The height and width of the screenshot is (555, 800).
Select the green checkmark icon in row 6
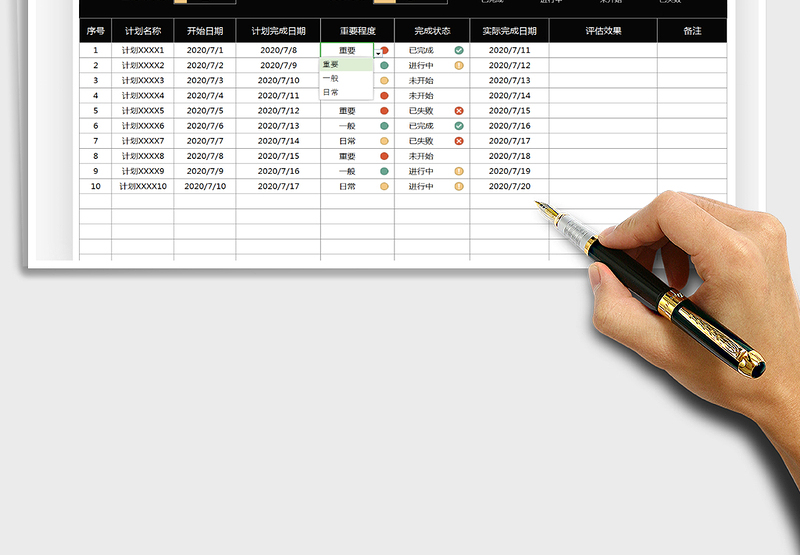(459, 126)
